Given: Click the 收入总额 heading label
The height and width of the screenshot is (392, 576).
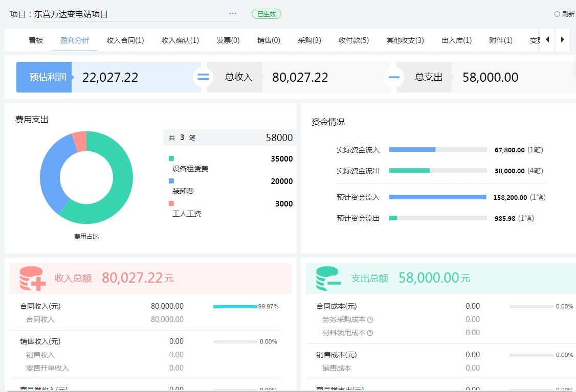Looking at the screenshot, I should point(73,278).
